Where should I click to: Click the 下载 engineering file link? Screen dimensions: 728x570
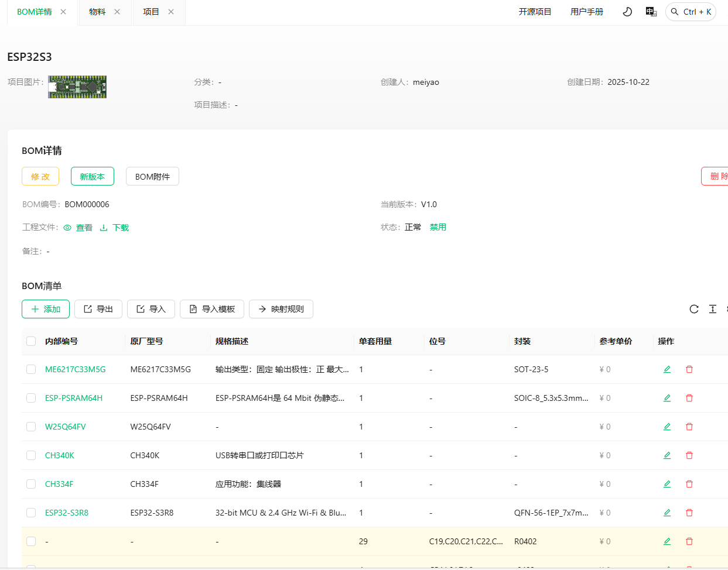(x=115, y=228)
